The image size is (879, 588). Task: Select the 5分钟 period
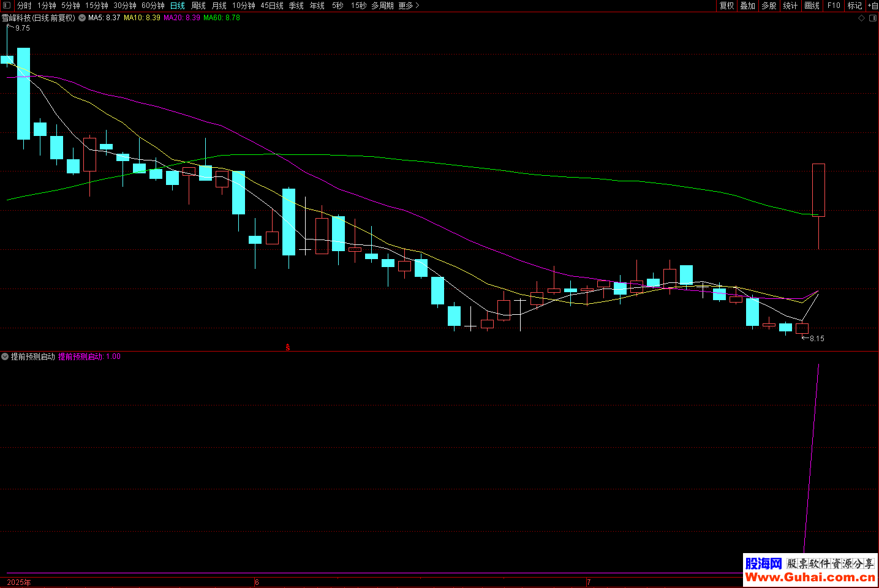coord(70,6)
